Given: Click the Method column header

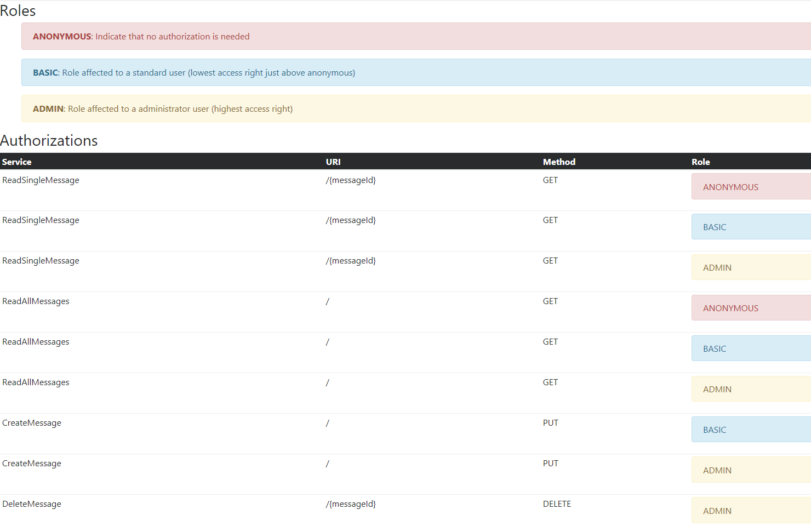Looking at the screenshot, I should point(559,162).
